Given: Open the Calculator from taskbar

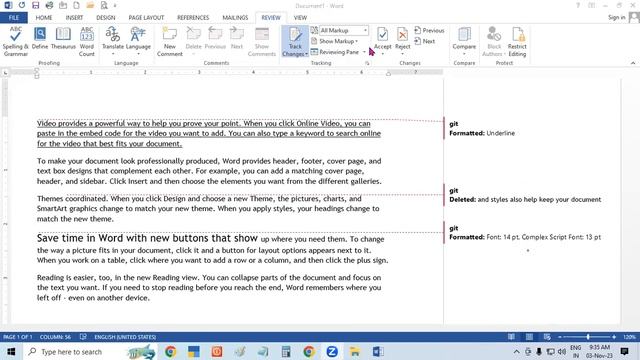Looking at the screenshot, I should click(286, 351).
